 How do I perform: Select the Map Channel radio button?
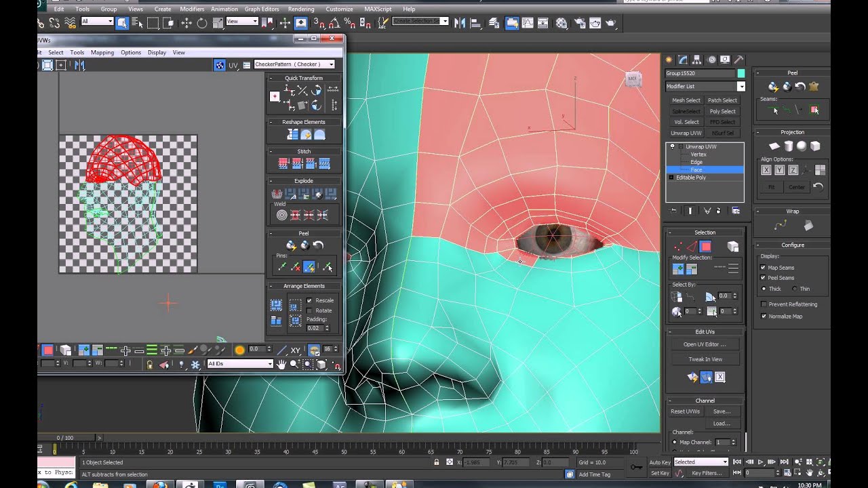tap(675, 442)
